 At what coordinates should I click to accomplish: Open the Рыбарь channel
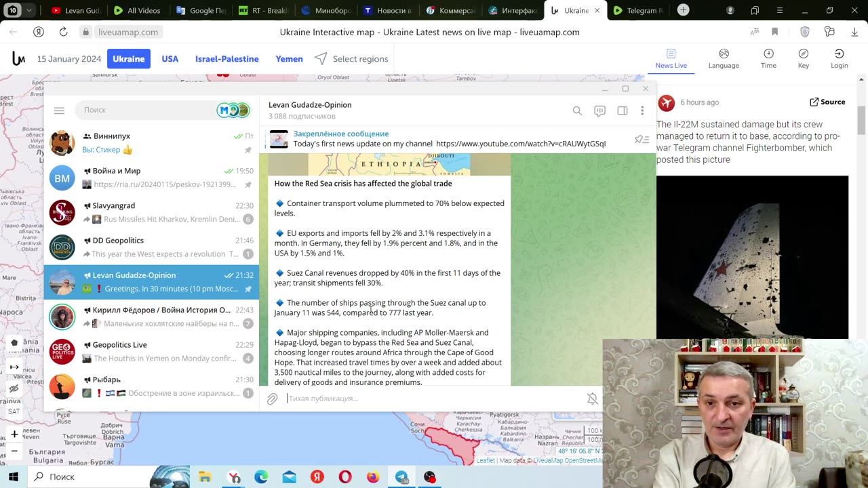tap(151, 386)
